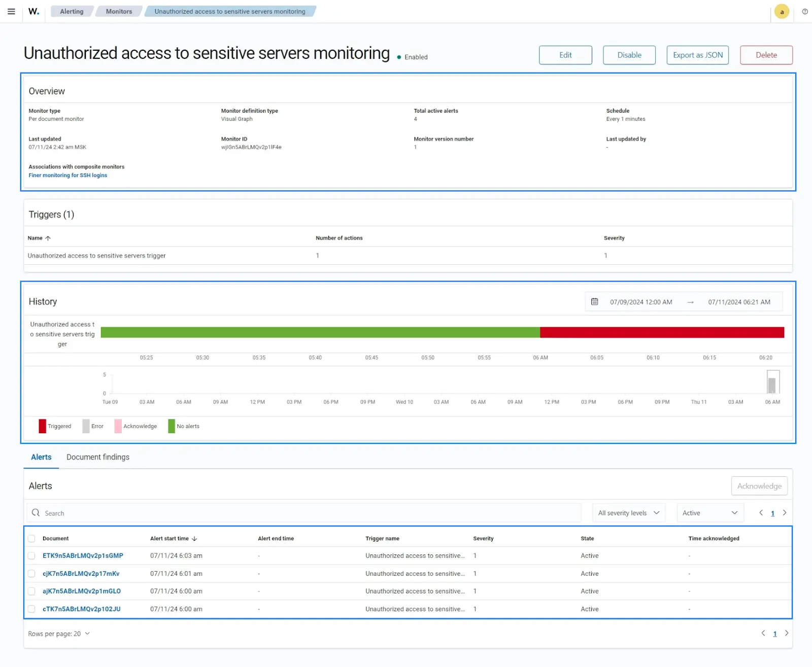This screenshot has width=812, height=667.
Task: Open the All severity levels dropdown
Action: pyautogui.click(x=628, y=513)
